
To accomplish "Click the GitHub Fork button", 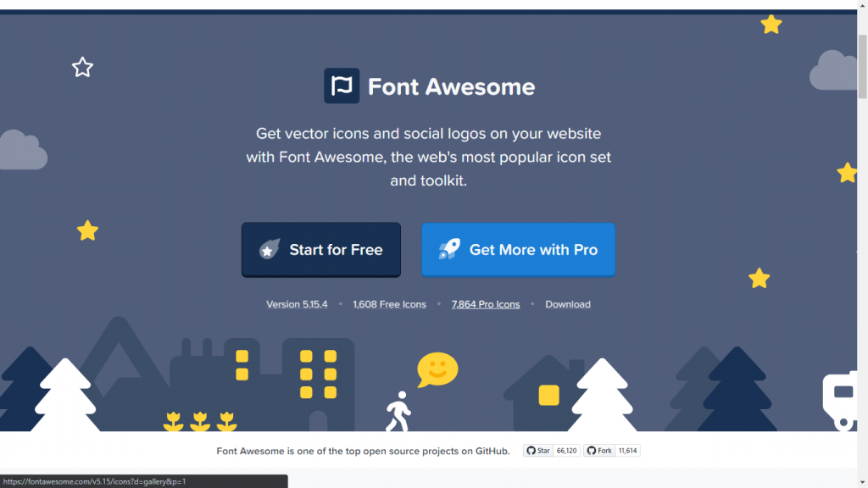I will [x=599, y=451].
